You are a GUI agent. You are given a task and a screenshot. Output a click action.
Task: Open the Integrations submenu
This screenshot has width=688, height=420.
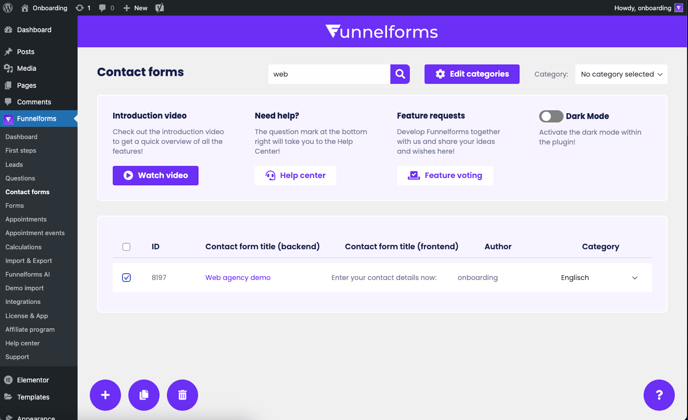coord(23,302)
